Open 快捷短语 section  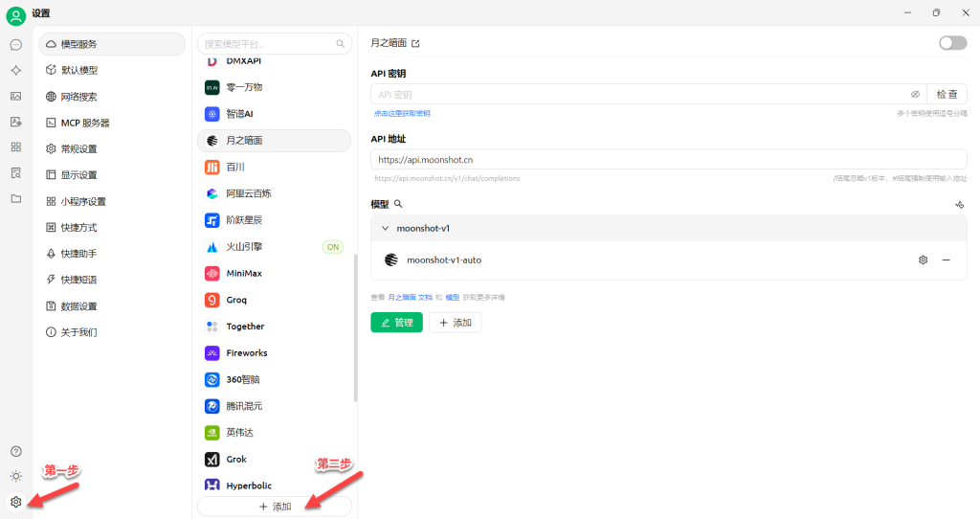pos(112,281)
